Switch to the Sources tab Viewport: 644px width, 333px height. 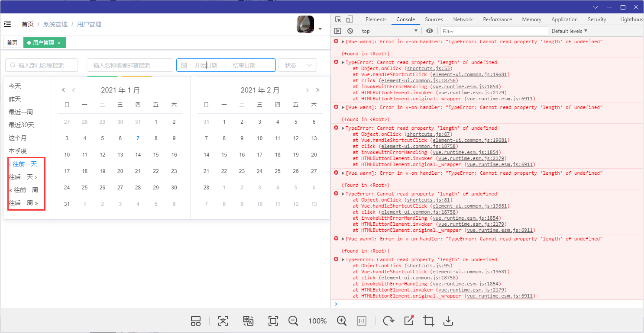pyautogui.click(x=434, y=19)
